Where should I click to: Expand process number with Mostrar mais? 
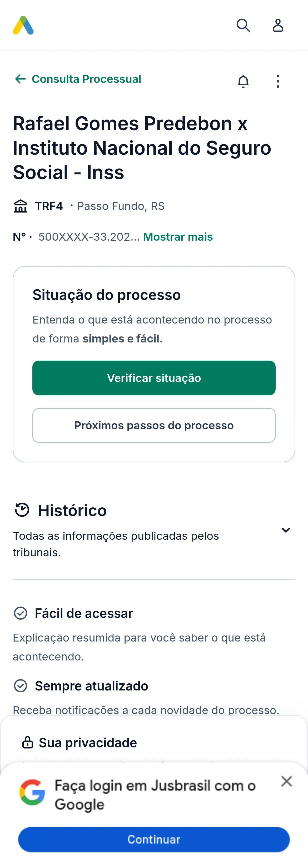178,237
